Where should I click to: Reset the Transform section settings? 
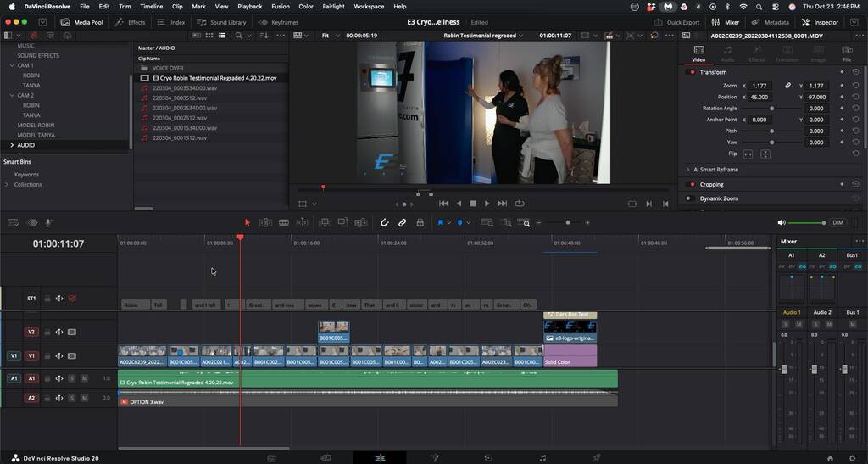pyautogui.click(x=854, y=72)
